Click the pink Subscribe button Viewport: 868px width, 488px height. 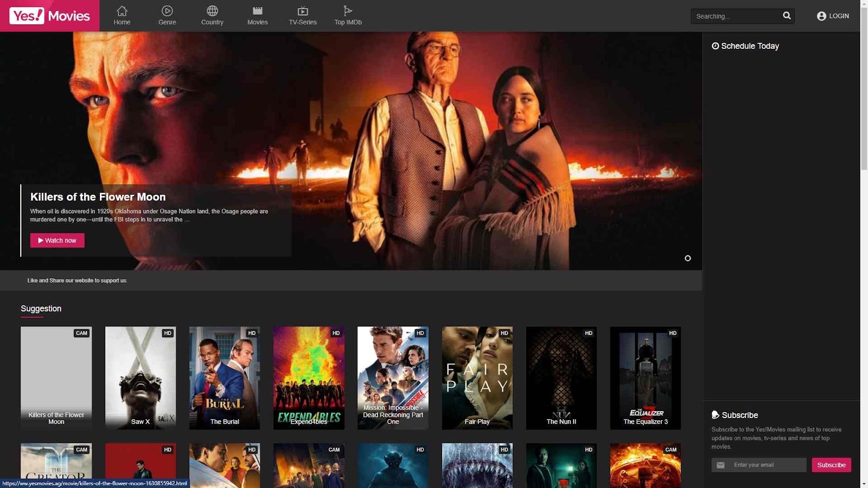831,465
